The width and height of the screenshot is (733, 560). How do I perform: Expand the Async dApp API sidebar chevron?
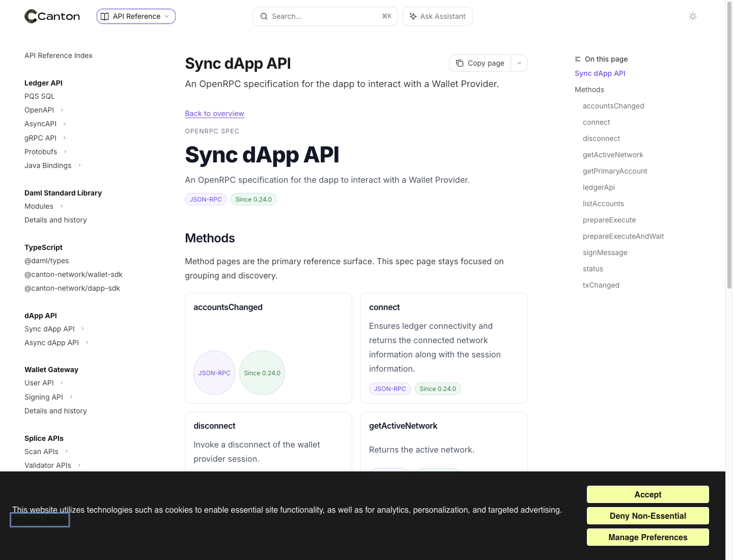87,343
